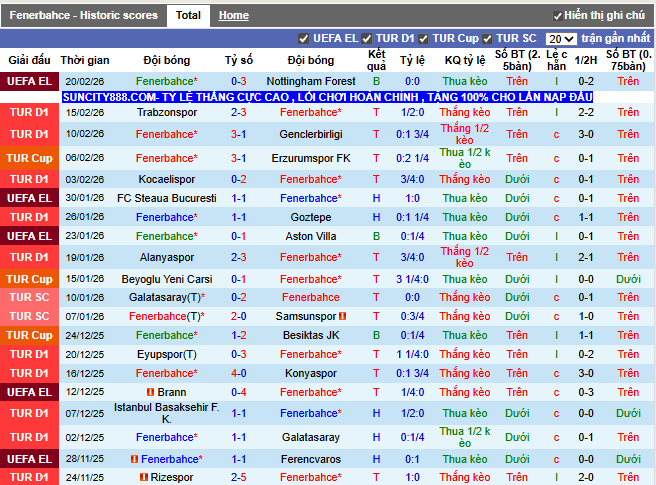This screenshot has height=485, width=656.
Task: Click the odds 3 1/4:0 cell
Action: 412,279
